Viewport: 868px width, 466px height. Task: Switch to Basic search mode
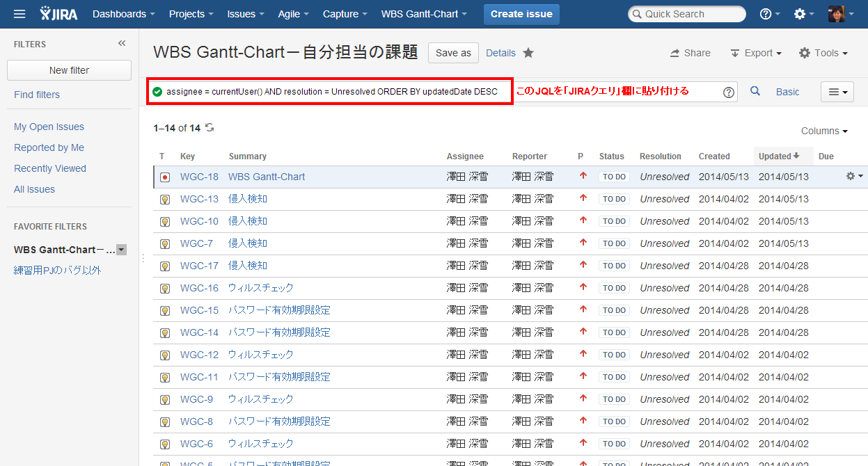click(788, 92)
